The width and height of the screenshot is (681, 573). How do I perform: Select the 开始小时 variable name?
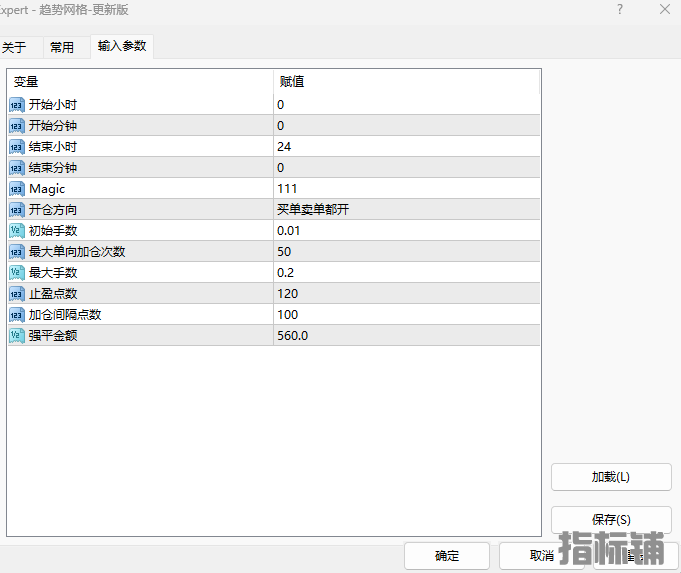[x=53, y=105]
